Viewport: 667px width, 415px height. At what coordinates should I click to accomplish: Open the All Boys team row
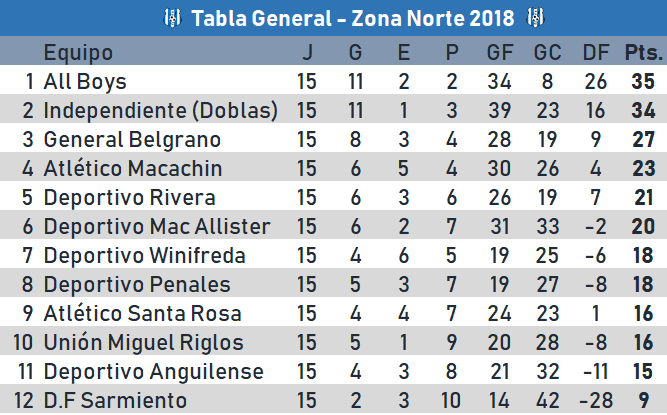(x=85, y=82)
